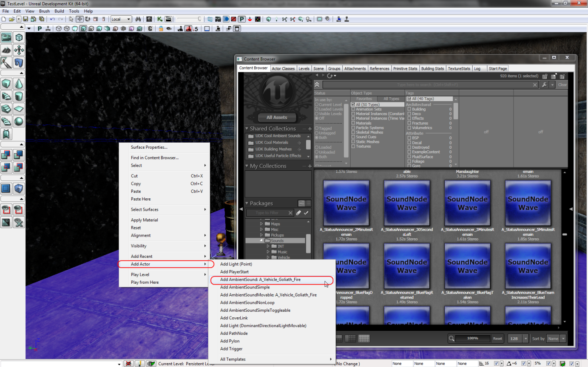Click the Save icon in main toolbar
The width and height of the screenshot is (588, 367).
pos(26,19)
